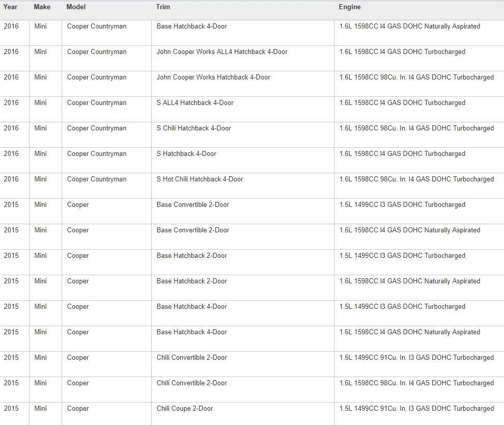
Task: Select the S ALL4 Hatchback 4-Door trim
Action: (x=194, y=103)
